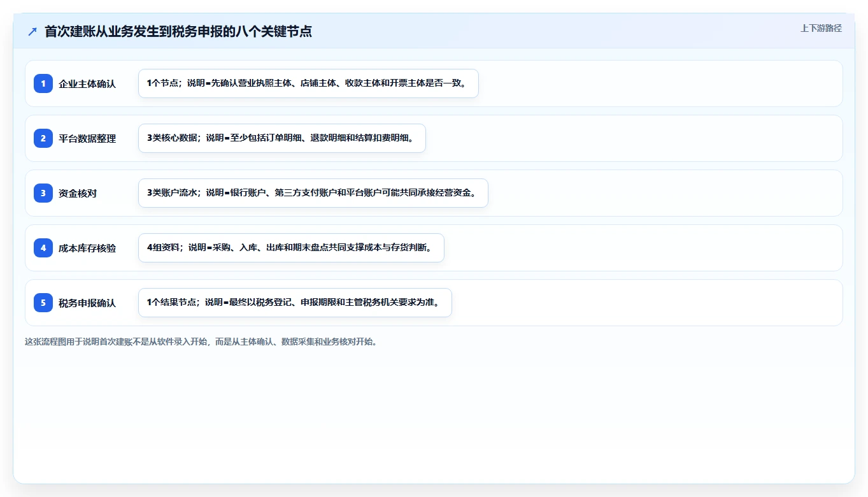868x497 pixels.
Task: Click the description box starting 1个节点
Action: click(x=308, y=83)
